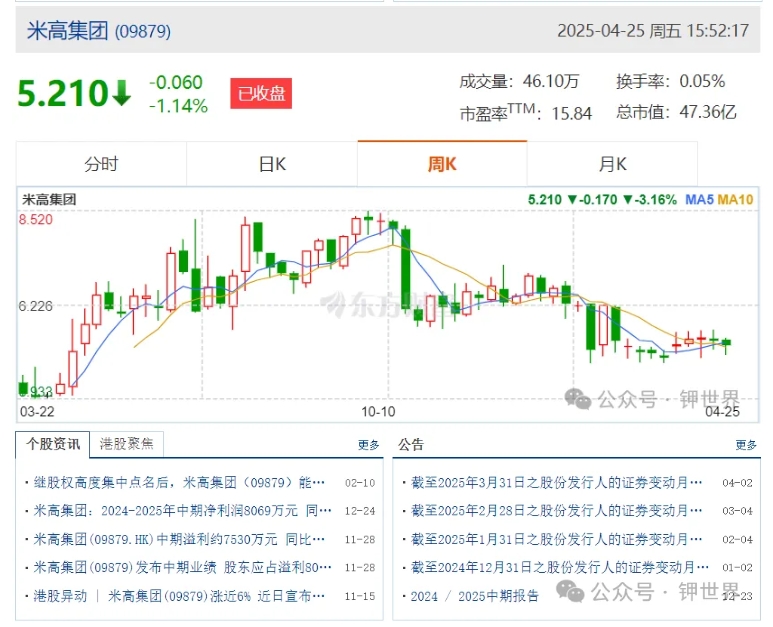The image size is (773, 627).
Task: Click the 8.520 price axis label
Action: click(x=35, y=219)
